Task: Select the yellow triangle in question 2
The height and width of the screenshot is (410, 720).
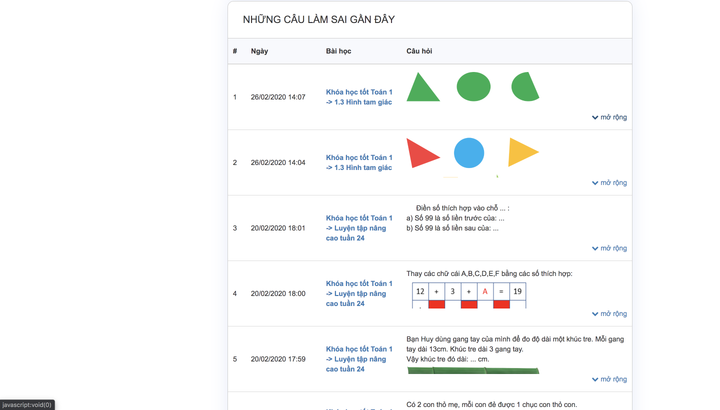Action: click(x=522, y=152)
